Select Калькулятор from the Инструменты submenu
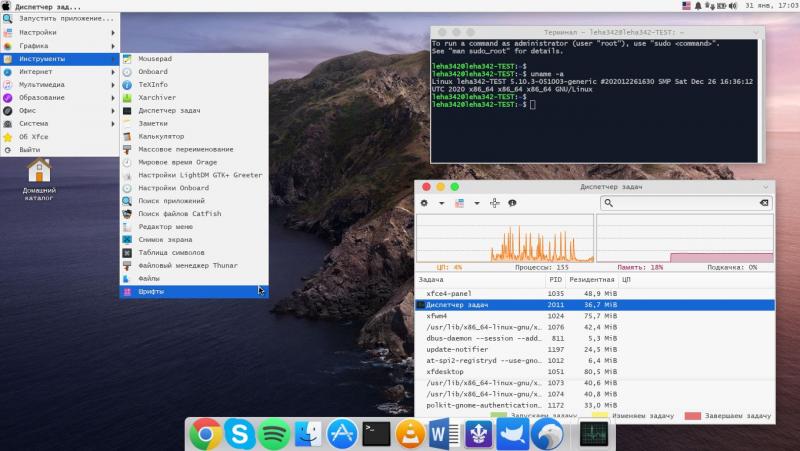This screenshot has width=800, height=451. click(161, 136)
